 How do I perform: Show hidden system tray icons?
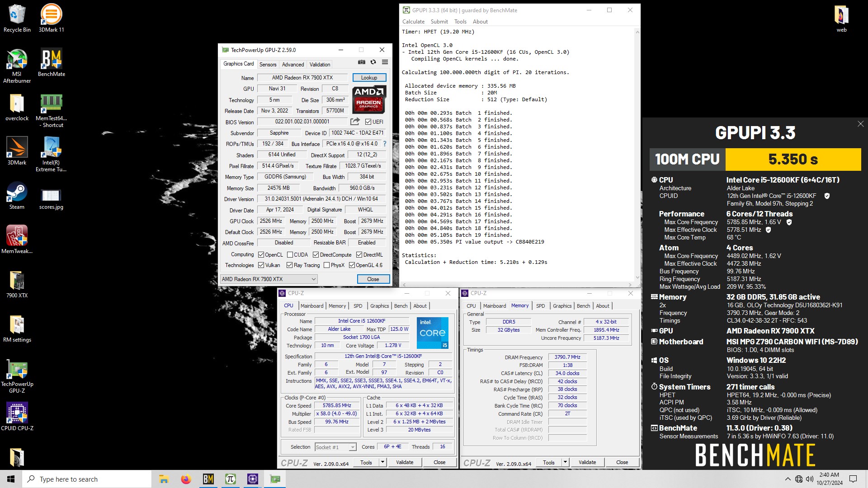click(788, 479)
